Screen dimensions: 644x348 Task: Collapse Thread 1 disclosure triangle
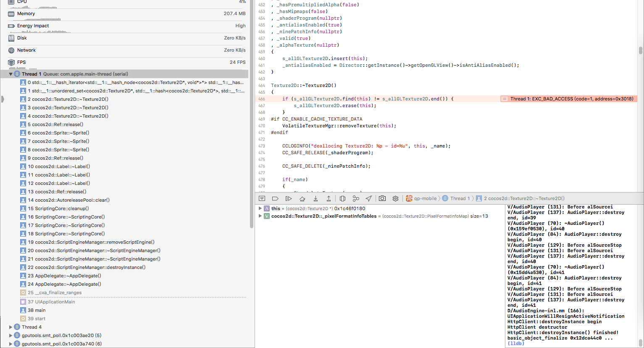11,74
